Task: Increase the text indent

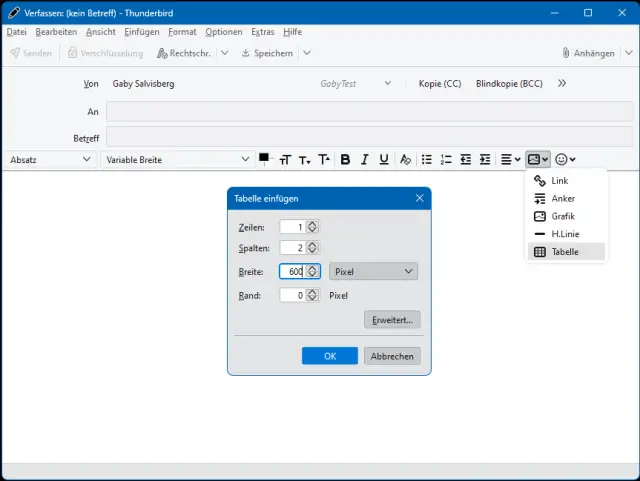Action: tap(485, 159)
